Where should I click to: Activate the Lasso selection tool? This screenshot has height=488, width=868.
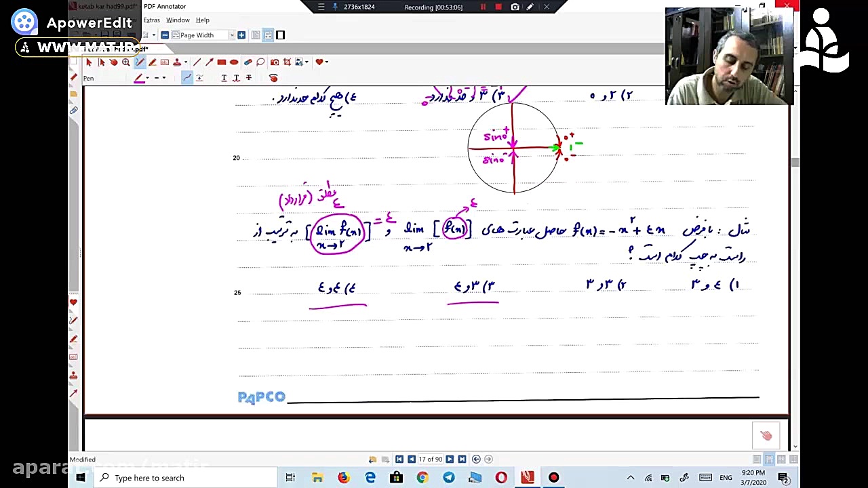click(260, 62)
